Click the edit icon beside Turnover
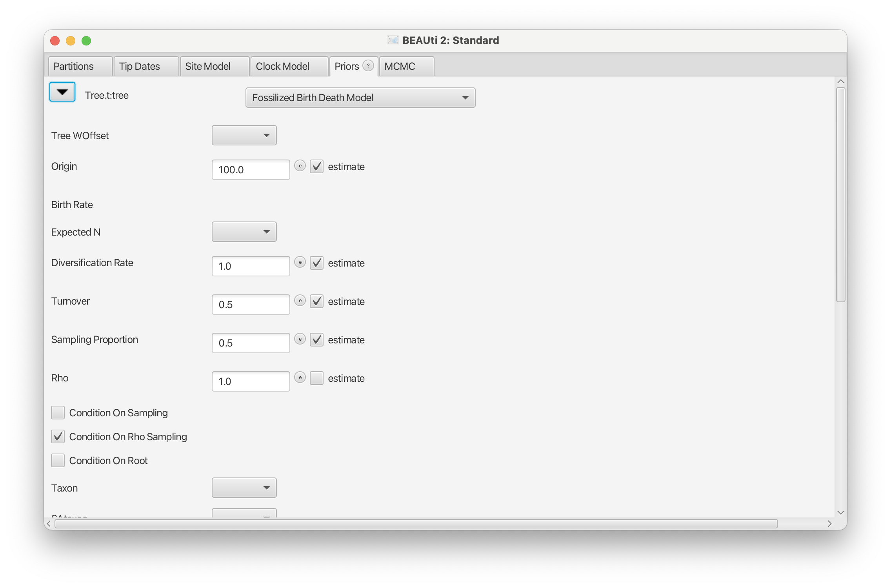 pyautogui.click(x=300, y=301)
